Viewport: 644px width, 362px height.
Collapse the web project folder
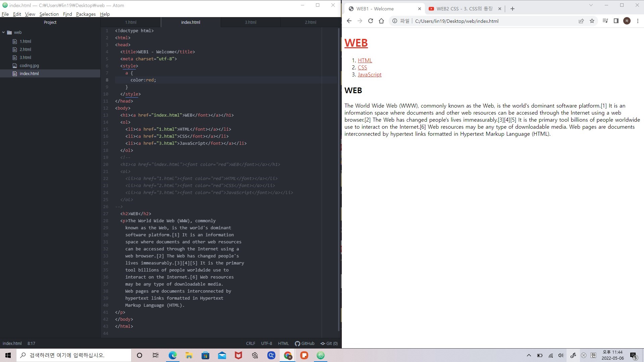click(4, 33)
